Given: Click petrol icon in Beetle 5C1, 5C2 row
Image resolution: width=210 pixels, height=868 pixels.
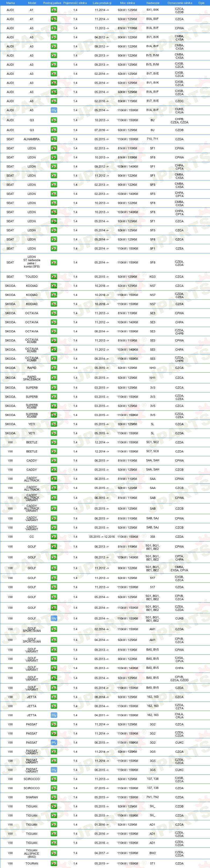Looking at the screenshot, I should pyautogui.click(x=54, y=442).
